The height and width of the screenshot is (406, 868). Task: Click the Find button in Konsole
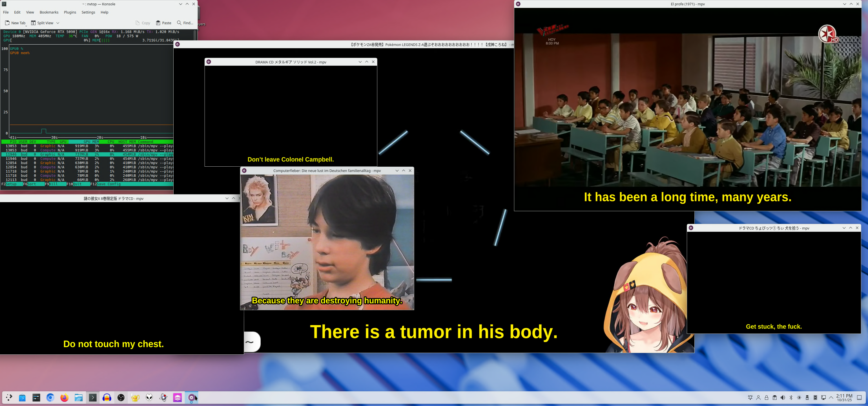185,23
